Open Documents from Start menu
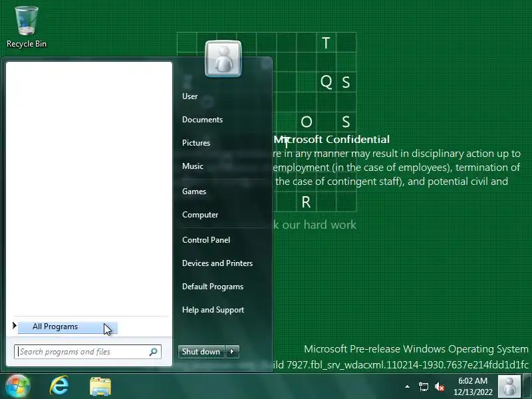532x399 pixels. [x=202, y=120]
